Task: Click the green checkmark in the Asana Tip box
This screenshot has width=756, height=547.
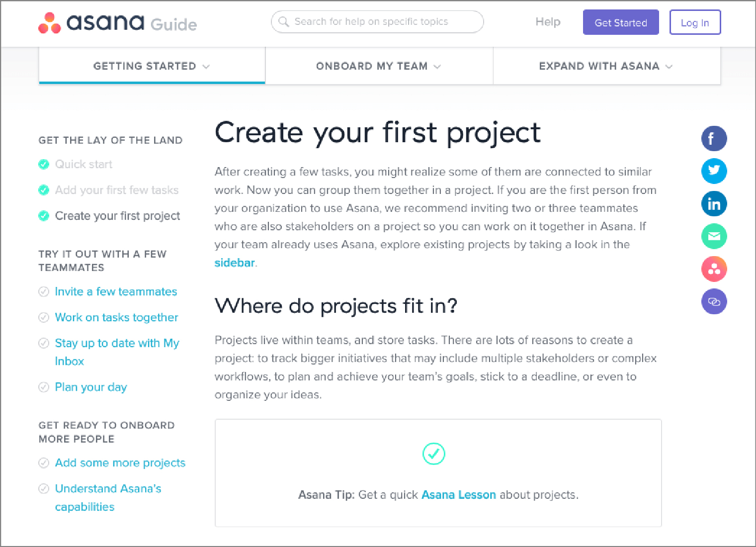Action: click(433, 454)
